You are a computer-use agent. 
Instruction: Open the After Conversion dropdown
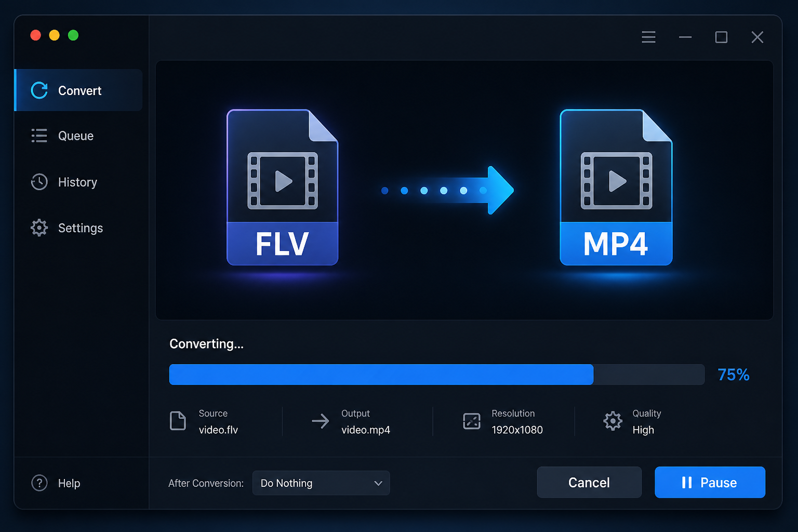click(321, 483)
